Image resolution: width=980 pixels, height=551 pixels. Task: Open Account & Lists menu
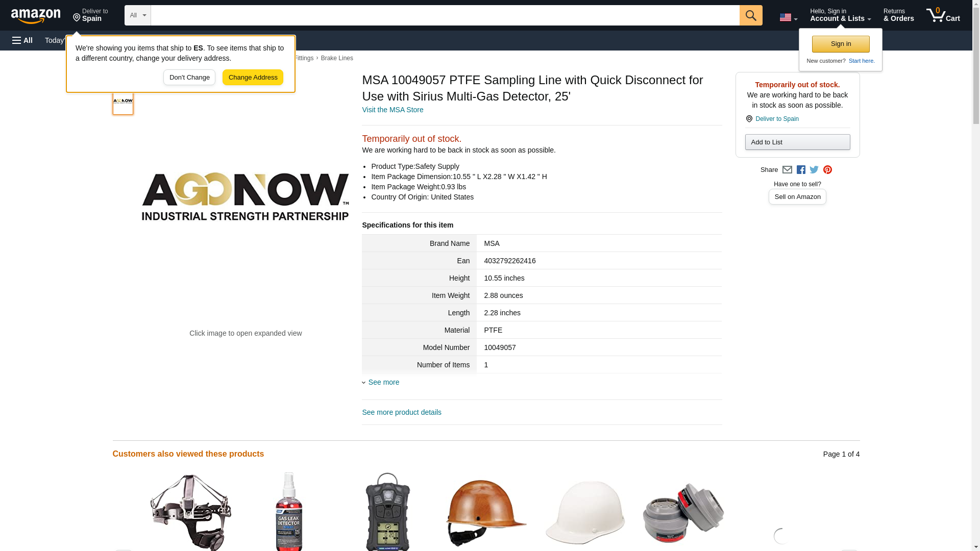pos(840,15)
